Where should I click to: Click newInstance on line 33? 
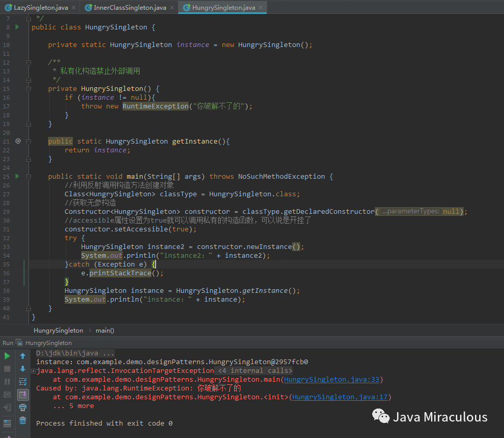click(x=269, y=246)
